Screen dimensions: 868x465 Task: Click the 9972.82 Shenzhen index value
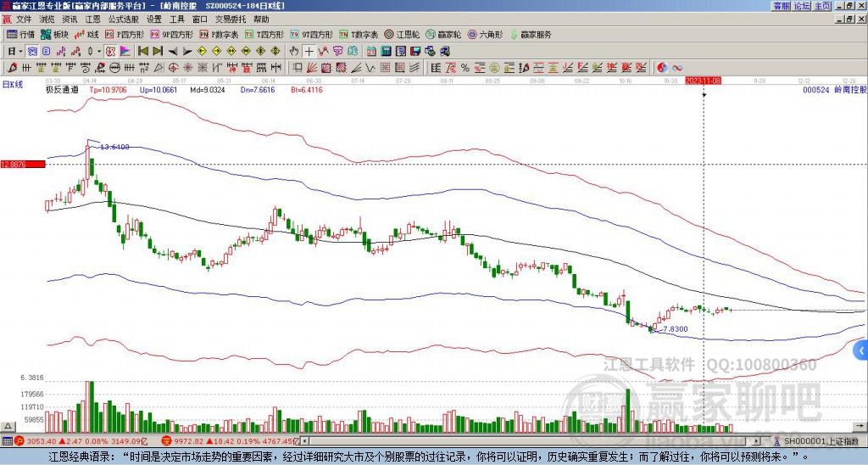pos(188,441)
